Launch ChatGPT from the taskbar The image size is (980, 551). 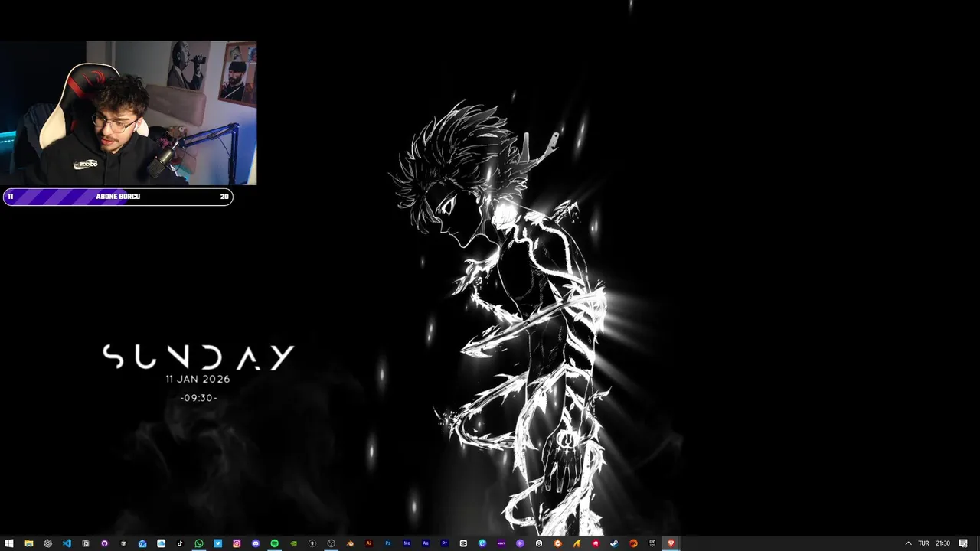coord(47,543)
